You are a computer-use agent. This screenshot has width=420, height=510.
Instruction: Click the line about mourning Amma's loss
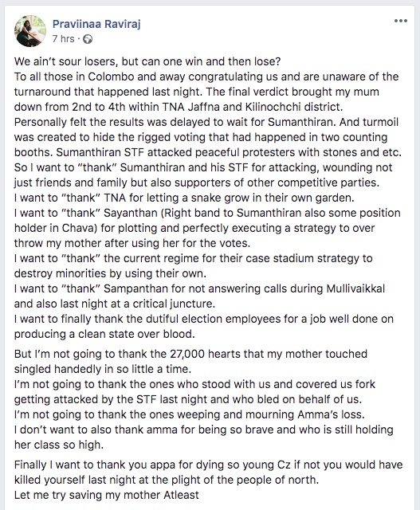click(x=190, y=414)
